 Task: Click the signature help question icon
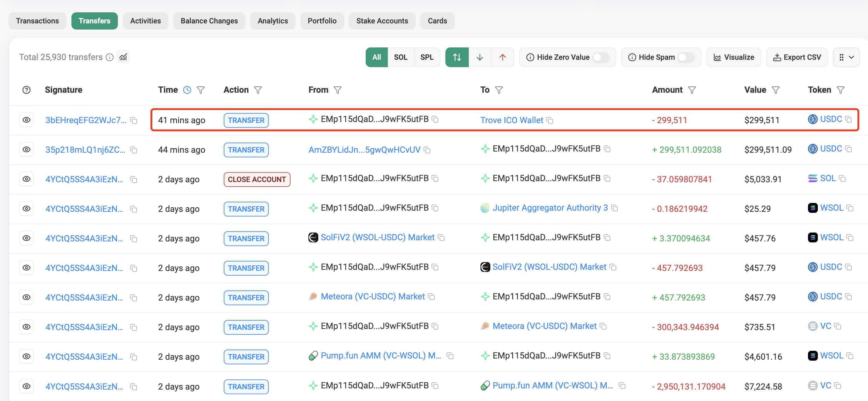click(x=26, y=90)
